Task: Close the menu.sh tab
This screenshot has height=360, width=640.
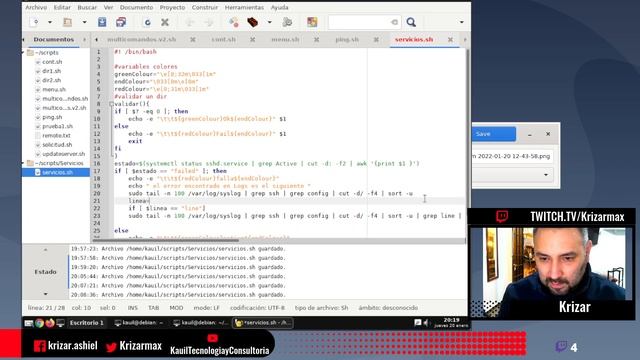Action: (x=317, y=40)
